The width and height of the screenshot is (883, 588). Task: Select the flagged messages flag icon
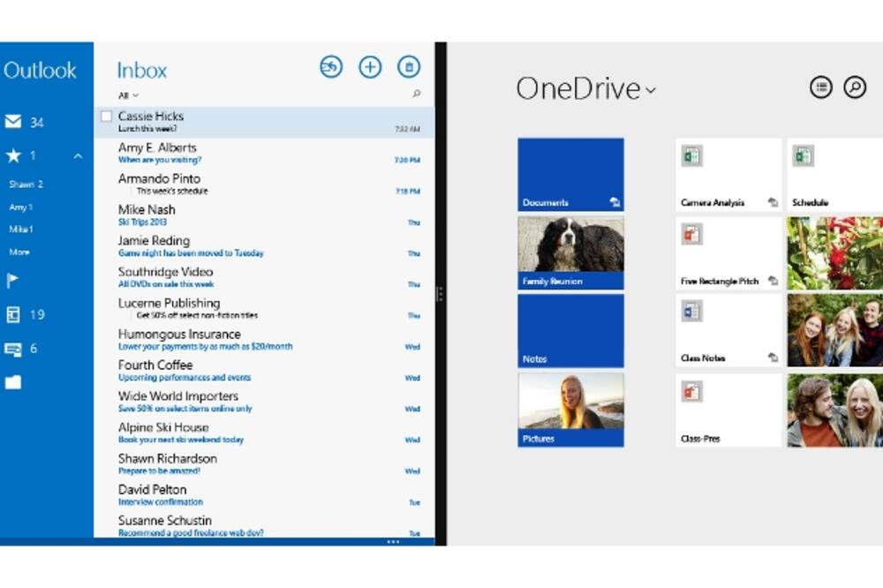coord(14,281)
